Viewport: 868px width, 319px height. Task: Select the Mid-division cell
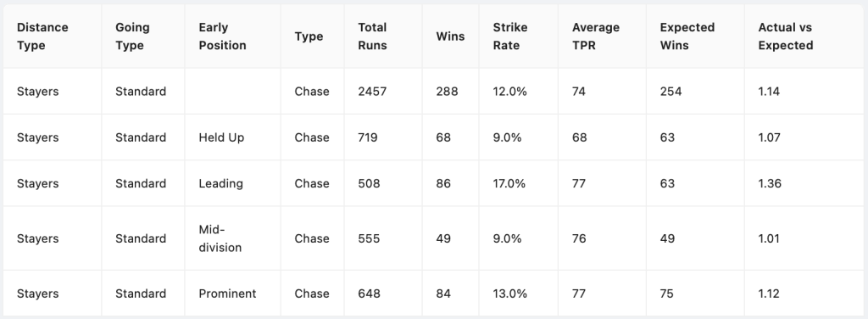point(220,238)
